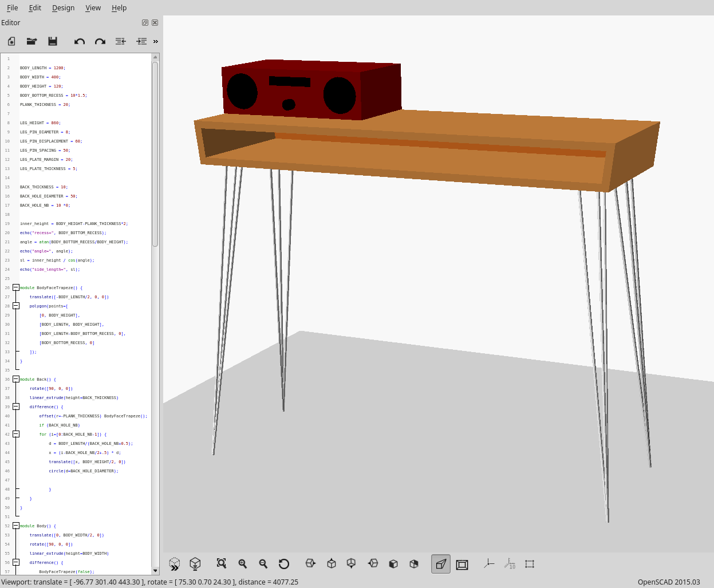Select the diagonal view icon
Image resolution: width=714 pixels, height=588 pixels.
(x=414, y=563)
